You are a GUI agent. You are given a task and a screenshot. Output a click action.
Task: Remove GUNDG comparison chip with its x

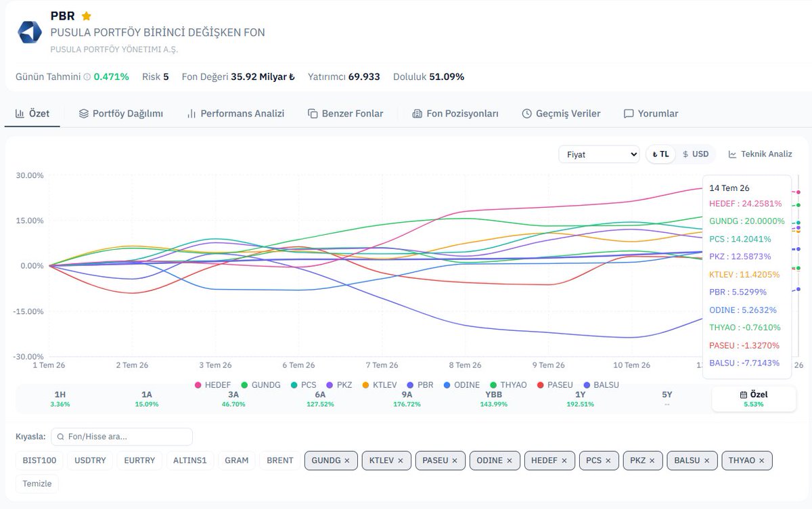tap(347, 460)
